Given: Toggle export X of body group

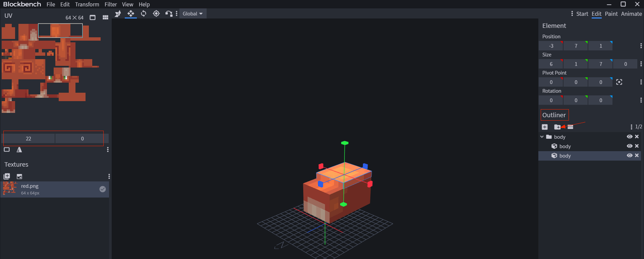Looking at the screenshot, I should tap(637, 137).
